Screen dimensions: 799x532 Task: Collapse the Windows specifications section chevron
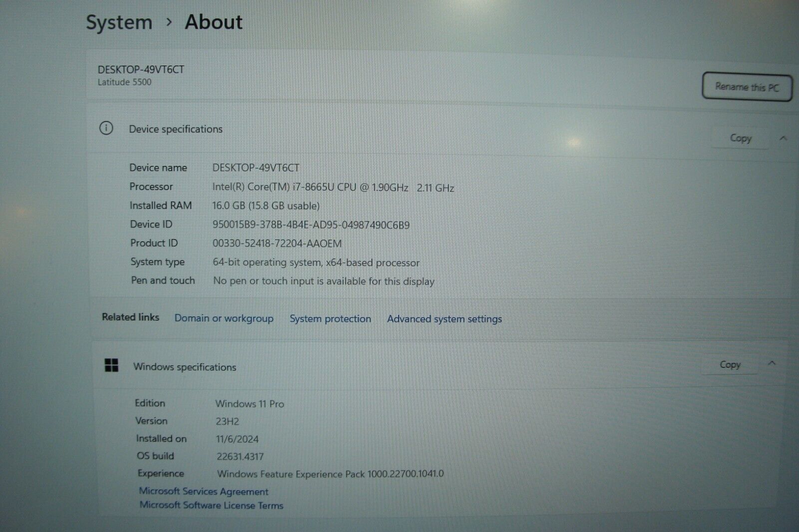(x=772, y=363)
